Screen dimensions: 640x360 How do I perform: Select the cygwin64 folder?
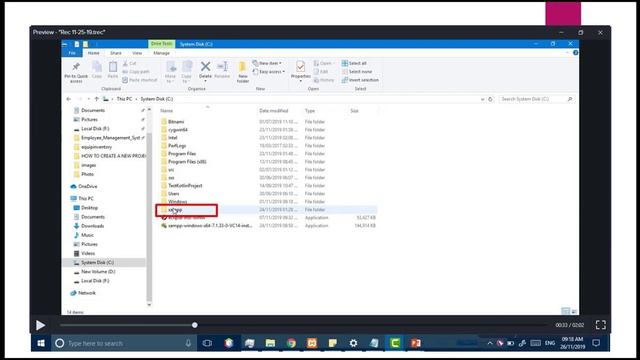(178, 130)
